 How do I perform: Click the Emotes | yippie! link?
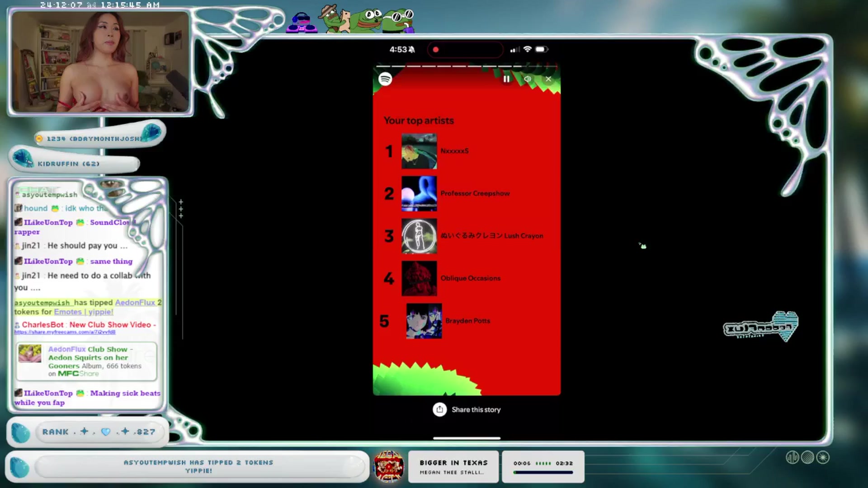pyautogui.click(x=84, y=312)
